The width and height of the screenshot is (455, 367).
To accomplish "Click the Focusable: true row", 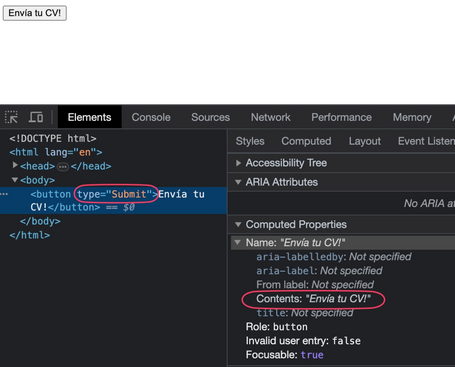I will (x=284, y=355).
